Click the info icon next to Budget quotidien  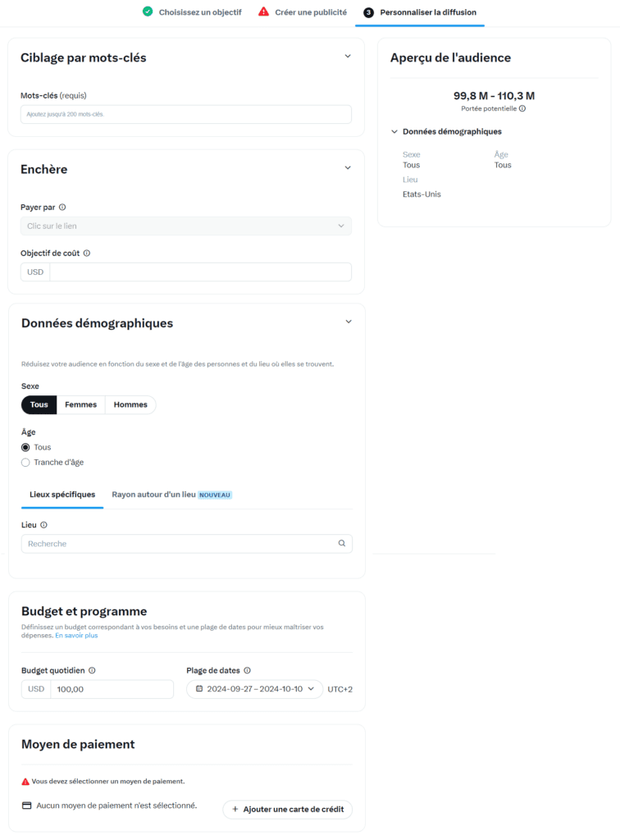92,671
